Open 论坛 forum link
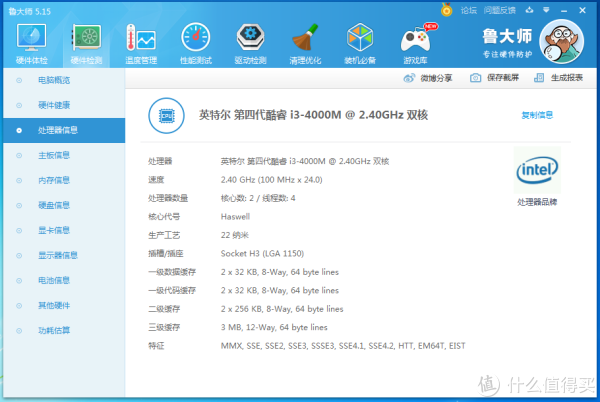The image size is (600, 402). tap(469, 11)
